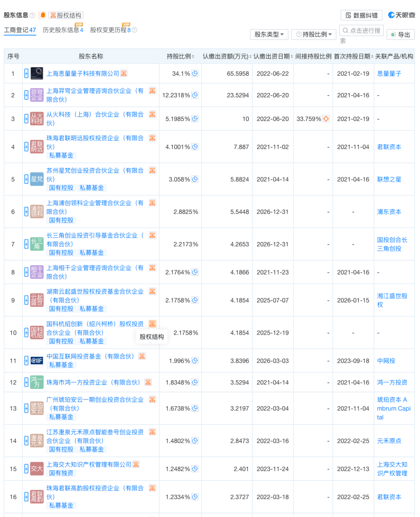This screenshot has width=420, height=517.
Task: Open the 股权结构 button at top
Action: tap(66, 15)
